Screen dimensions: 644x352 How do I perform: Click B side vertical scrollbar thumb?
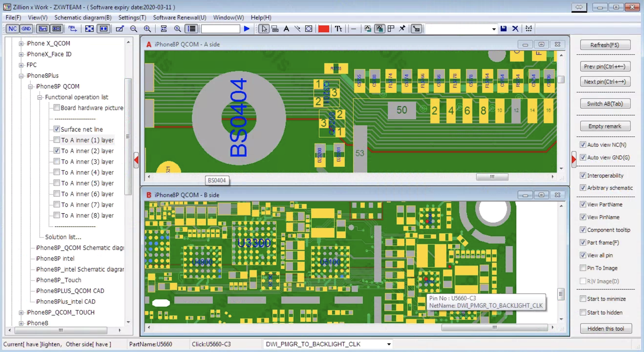click(561, 294)
